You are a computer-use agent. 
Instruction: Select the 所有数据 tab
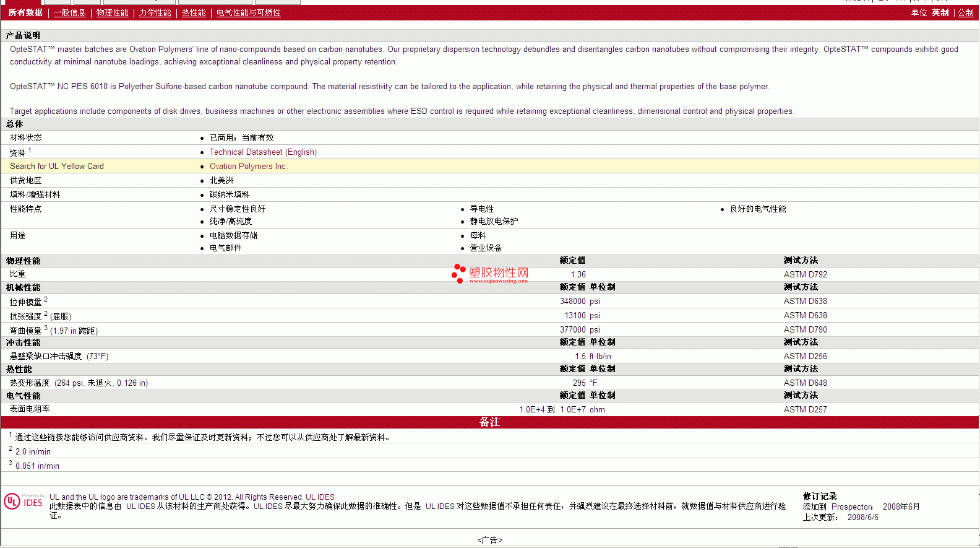[x=25, y=12]
